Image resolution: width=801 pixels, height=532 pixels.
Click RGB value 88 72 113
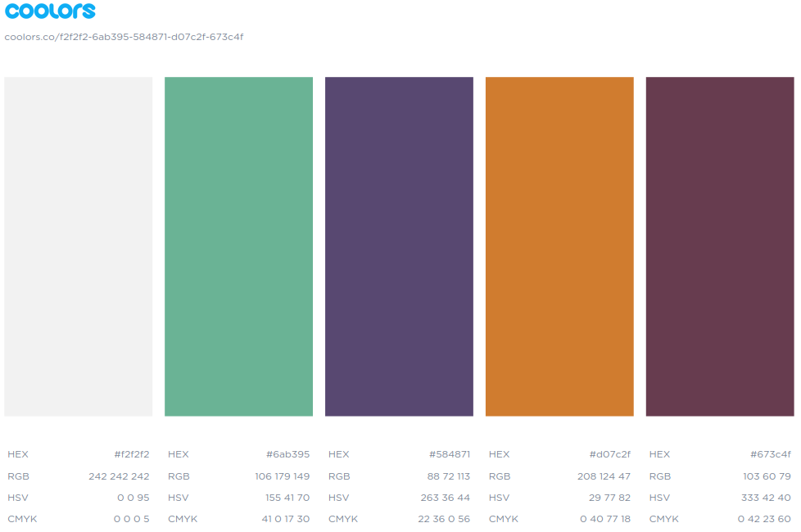click(x=449, y=476)
